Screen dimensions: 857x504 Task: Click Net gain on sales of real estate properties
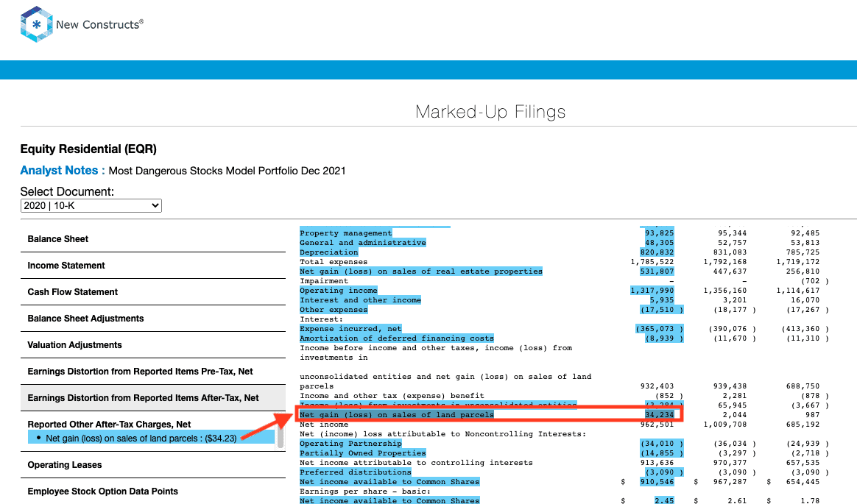coord(421,271)
